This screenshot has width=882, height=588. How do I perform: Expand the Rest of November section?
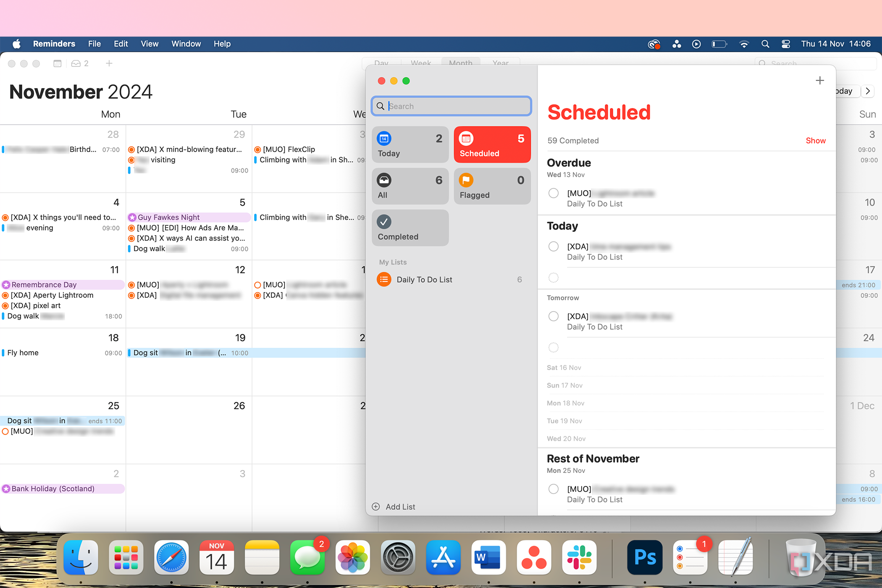(593, 458)
